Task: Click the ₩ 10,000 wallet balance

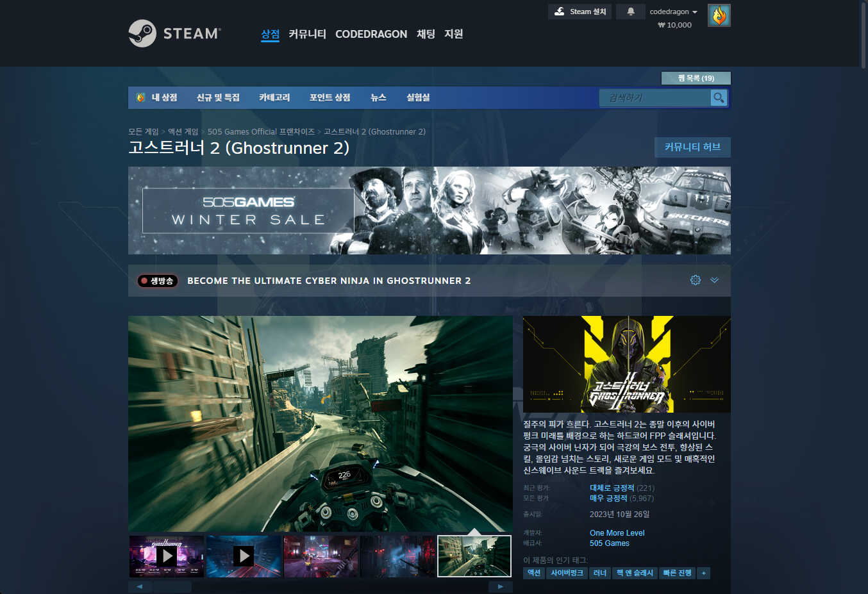Action: 675,25
